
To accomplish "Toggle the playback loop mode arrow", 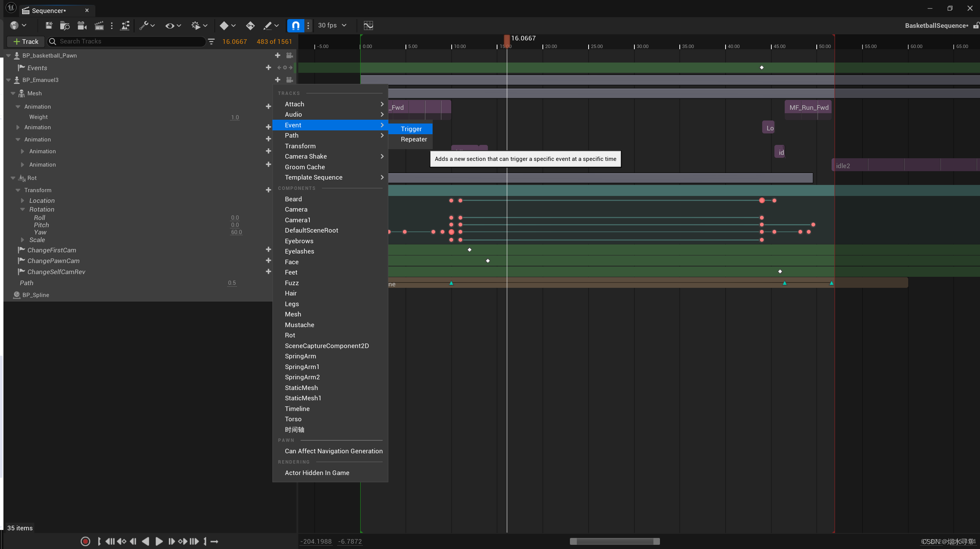I will click(x=214, y=541).
